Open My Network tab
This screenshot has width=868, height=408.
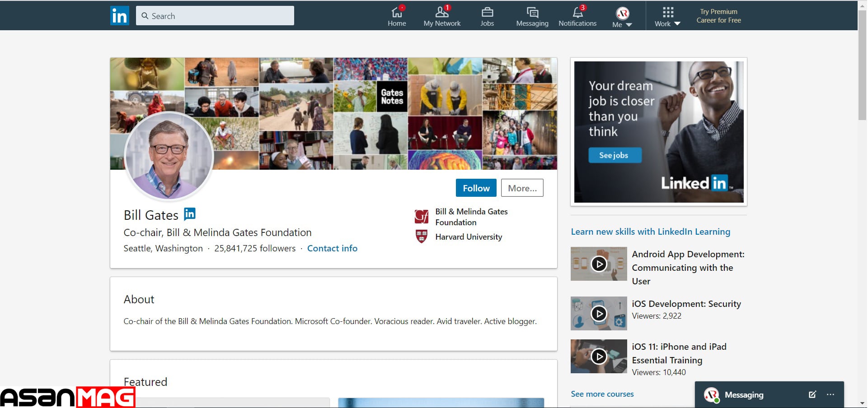[x=442, y=16]
